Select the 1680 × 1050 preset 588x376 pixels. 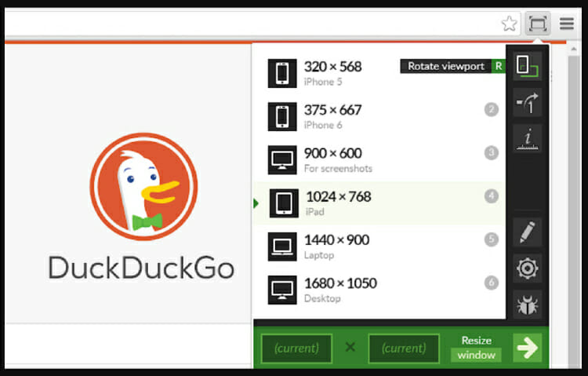(x=379, y=290)
